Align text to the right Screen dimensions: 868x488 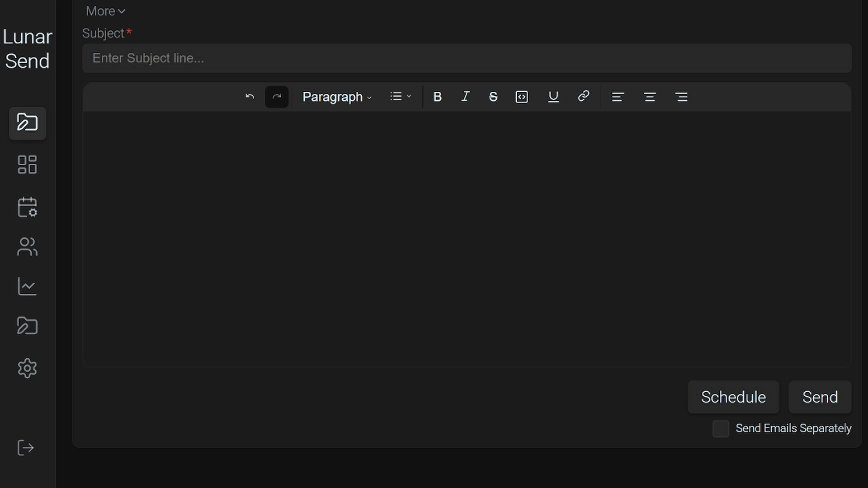click(681, 97)
